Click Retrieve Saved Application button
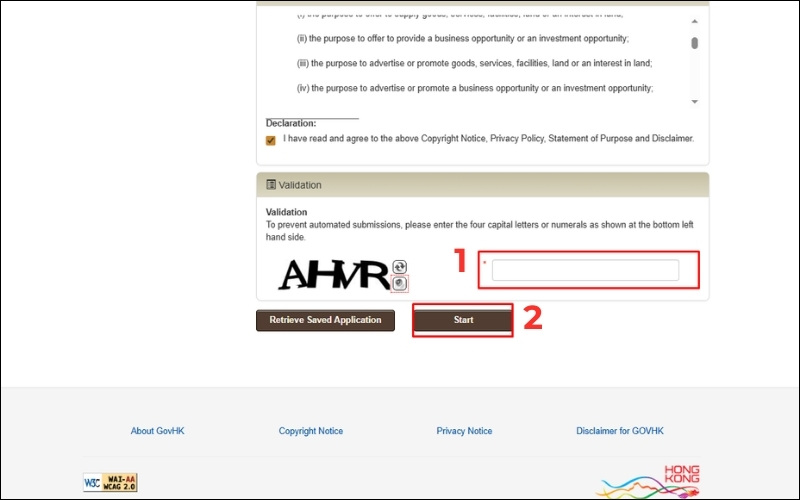The image size is (800, 500). point(325,320)
